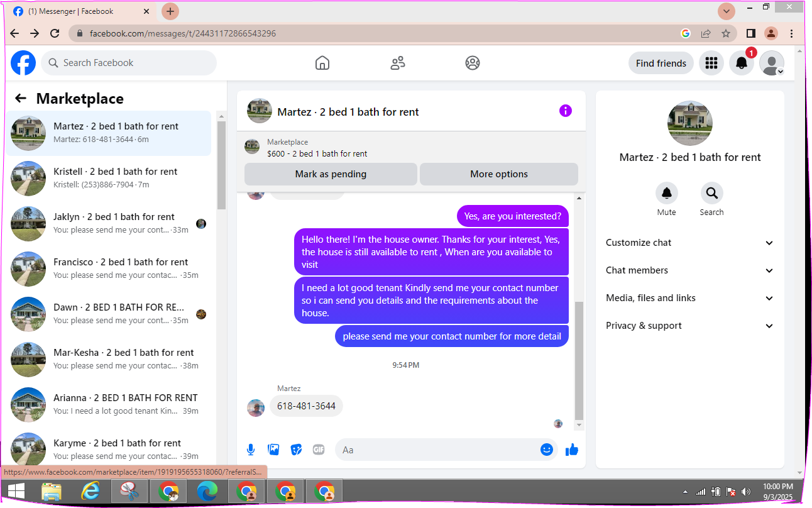Click the More options button
Image resolution: width=812 pixels, height=508 pixels.
pyautogui.click(x=499, y=174)
